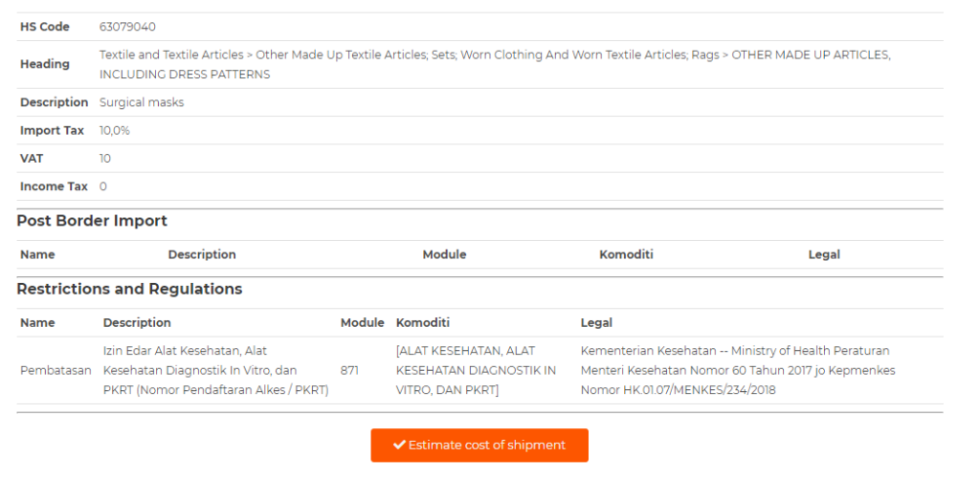Select the Surgical masks description value

point(142,102)
